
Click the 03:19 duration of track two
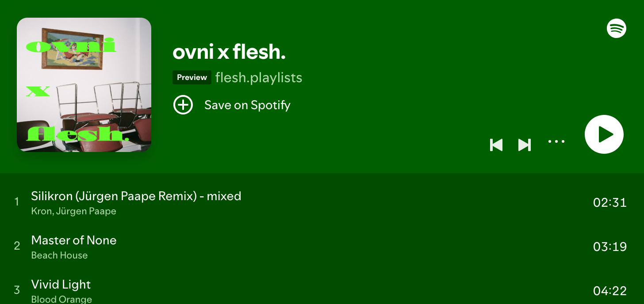[x=609, y=247]
